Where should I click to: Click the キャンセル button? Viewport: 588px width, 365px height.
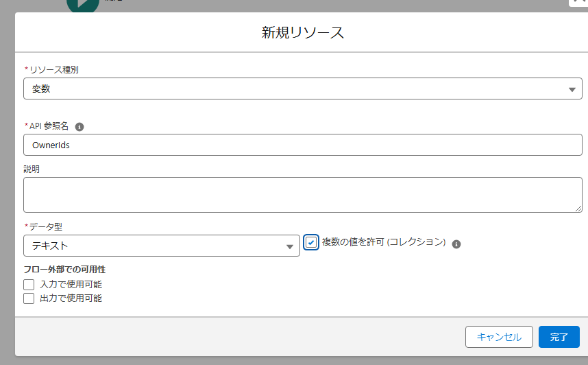click(x=499, y=337)
